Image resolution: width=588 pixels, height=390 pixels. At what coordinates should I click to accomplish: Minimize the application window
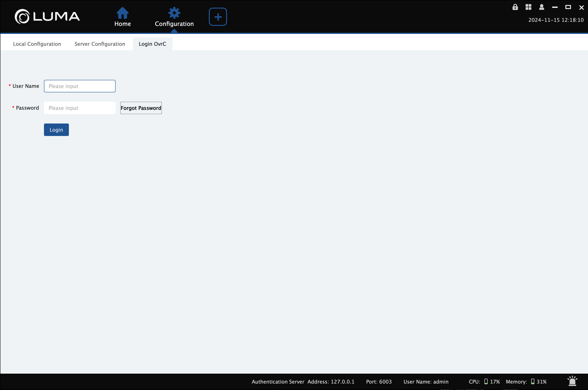(555, 7)
